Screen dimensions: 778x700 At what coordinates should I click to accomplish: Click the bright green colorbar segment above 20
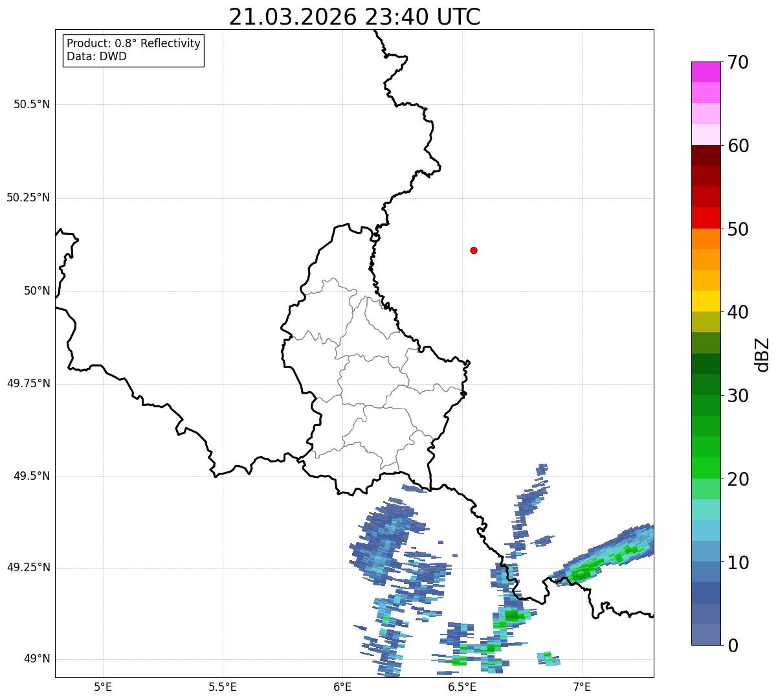[706, 468]
